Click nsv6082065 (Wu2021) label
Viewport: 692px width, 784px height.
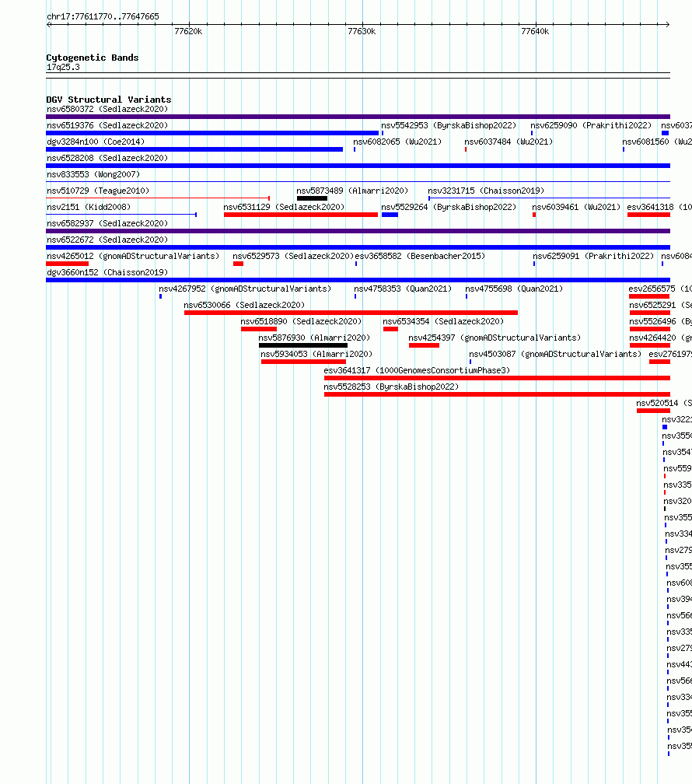pos(397,142)
